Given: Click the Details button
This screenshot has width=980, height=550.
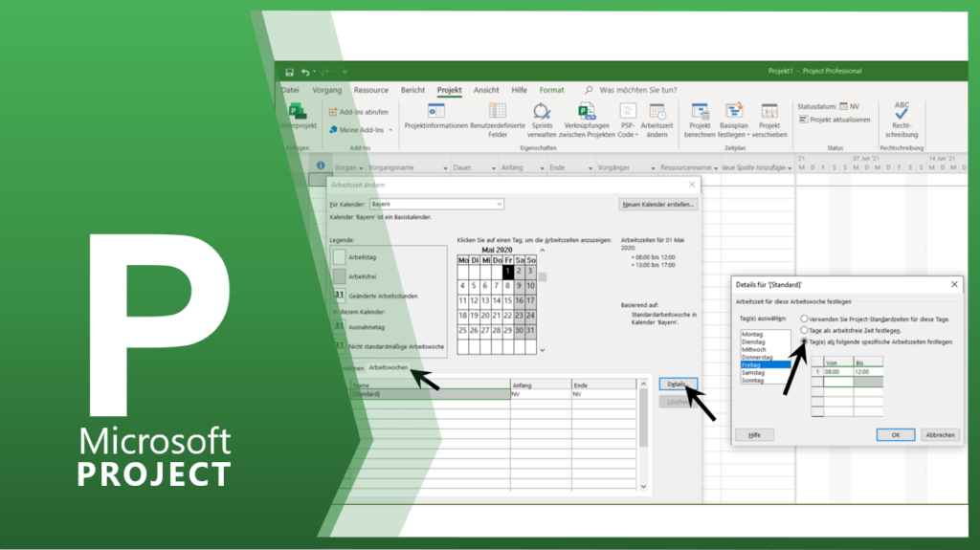Looking at the screenshot, I should coord(679,385).
